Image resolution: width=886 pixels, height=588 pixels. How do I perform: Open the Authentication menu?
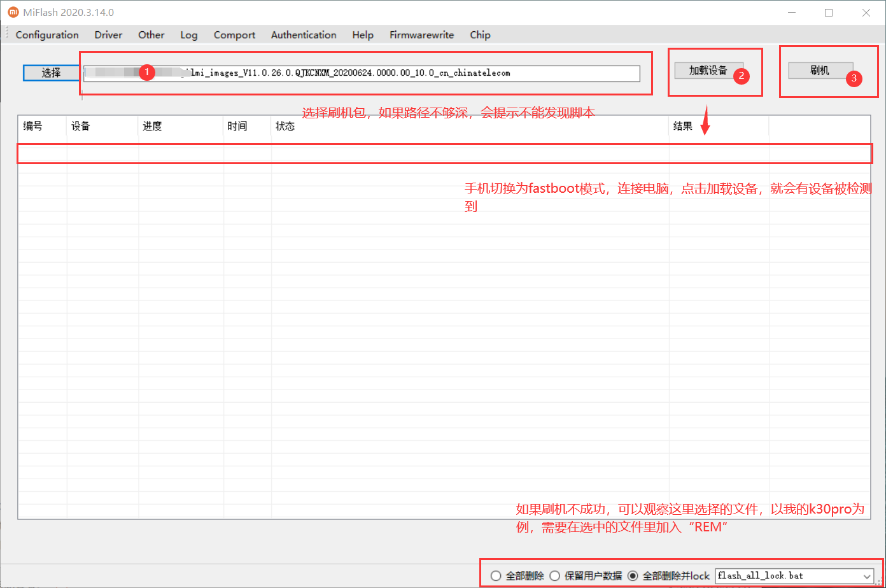[x=304, y=35]
